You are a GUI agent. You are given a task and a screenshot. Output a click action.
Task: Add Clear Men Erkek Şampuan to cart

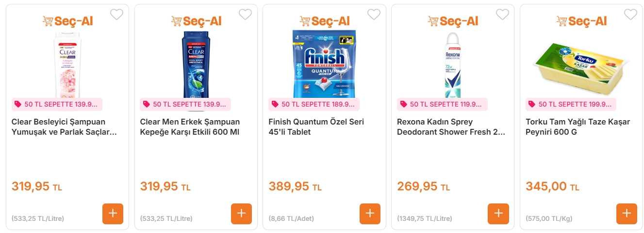click(241, 214)
